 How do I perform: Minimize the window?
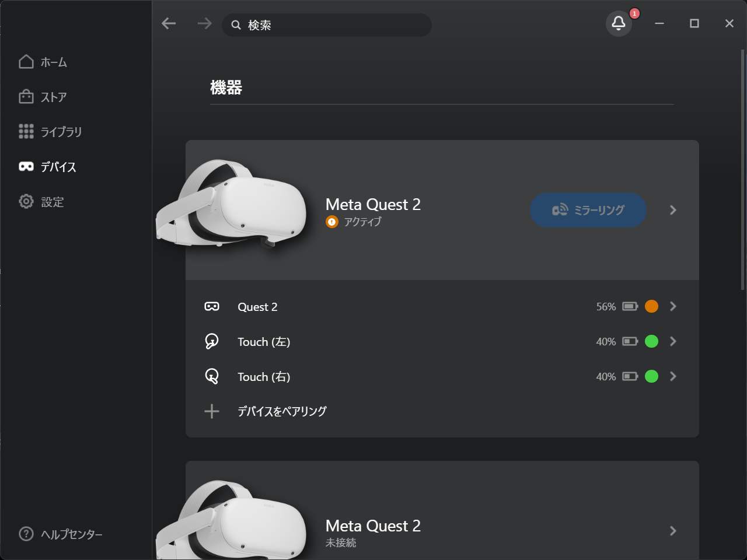coord(659,23)
